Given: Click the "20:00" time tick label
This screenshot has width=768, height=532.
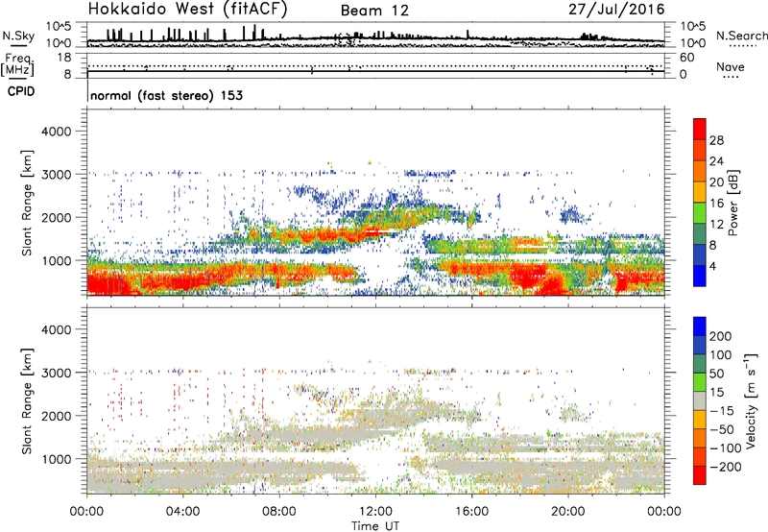Looking at the screenshot, I should (x=568, y=512).
